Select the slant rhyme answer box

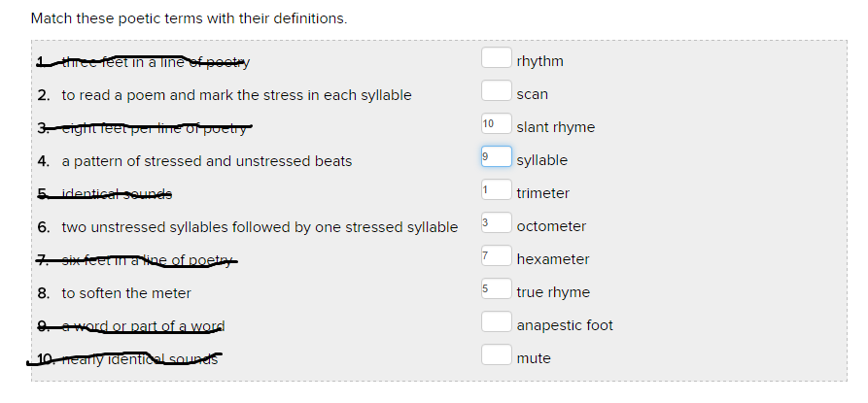(x=496, y=125)
